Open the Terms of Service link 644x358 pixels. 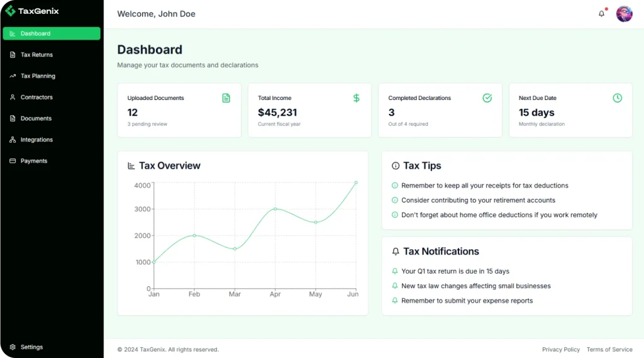[x=609, y=349]
